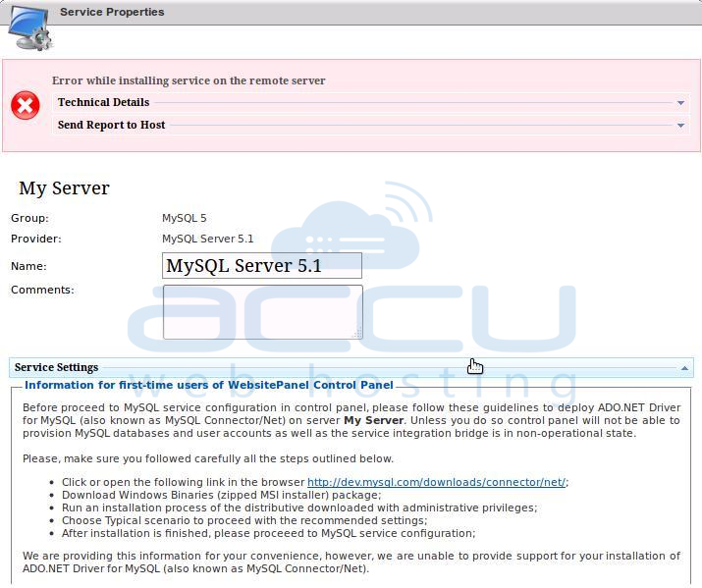
Task: Click the 'Run an installation process' bullet item
Action: (299, 508)
